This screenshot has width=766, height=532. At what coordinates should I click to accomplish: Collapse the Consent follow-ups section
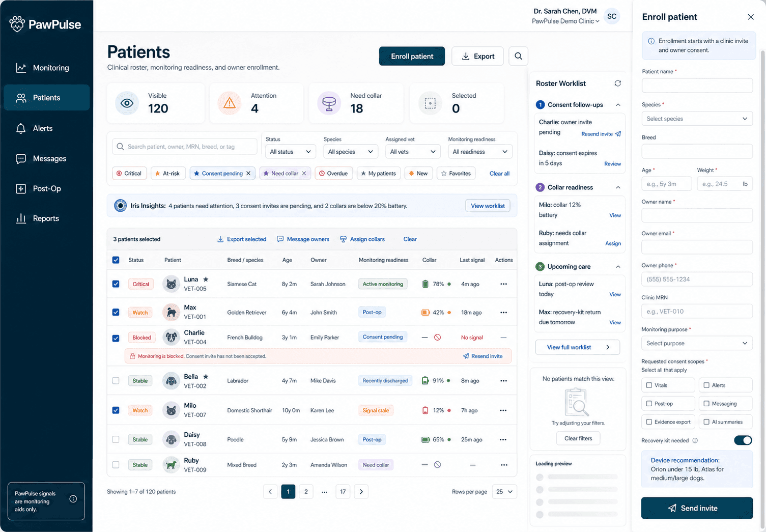coord(618,105)
